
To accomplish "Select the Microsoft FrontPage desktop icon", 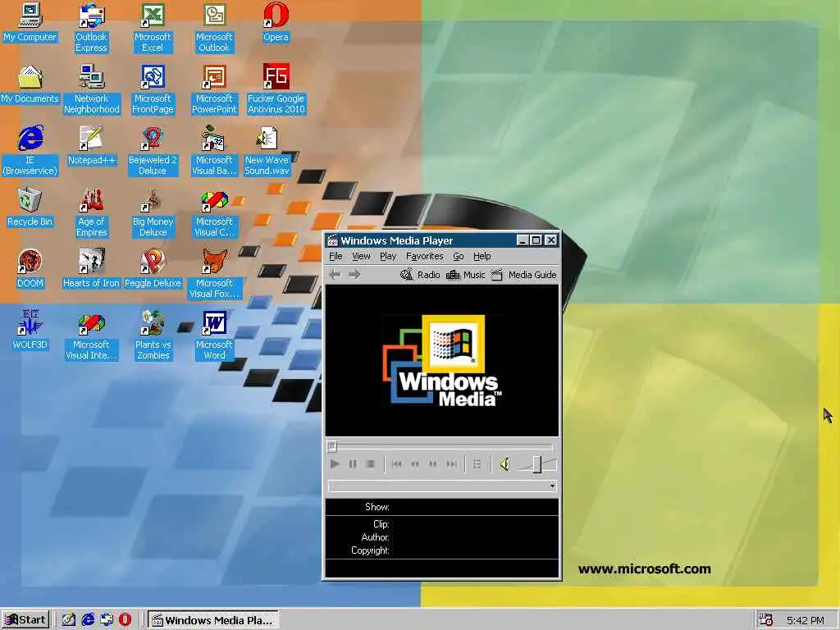I will tap(153, 89).
